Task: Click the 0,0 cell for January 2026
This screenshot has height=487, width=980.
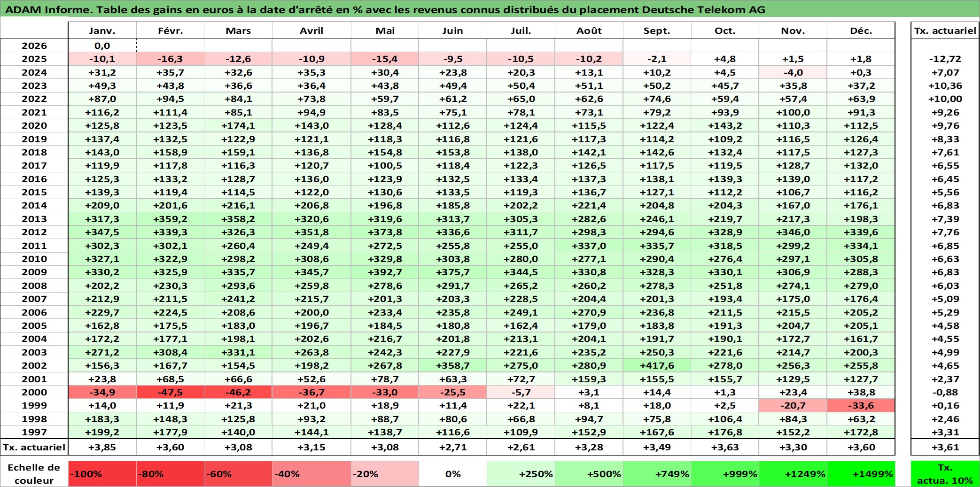Action: coord(102,46)
